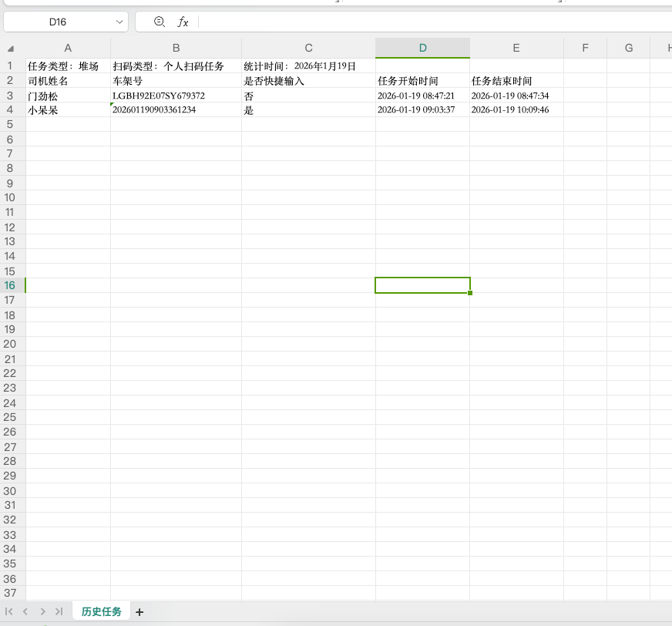Screen dimensions: 672x626
Task: Click the 是否快捷输入 header cell
Action: 308,81
